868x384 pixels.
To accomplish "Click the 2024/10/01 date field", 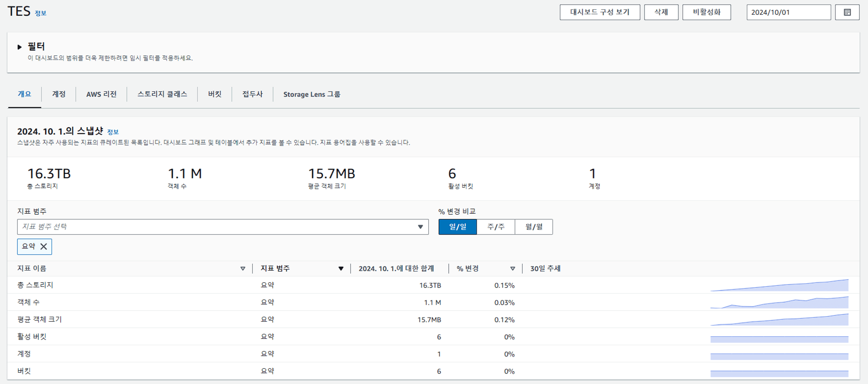I will pyautogui.click(x=789, y=12).
